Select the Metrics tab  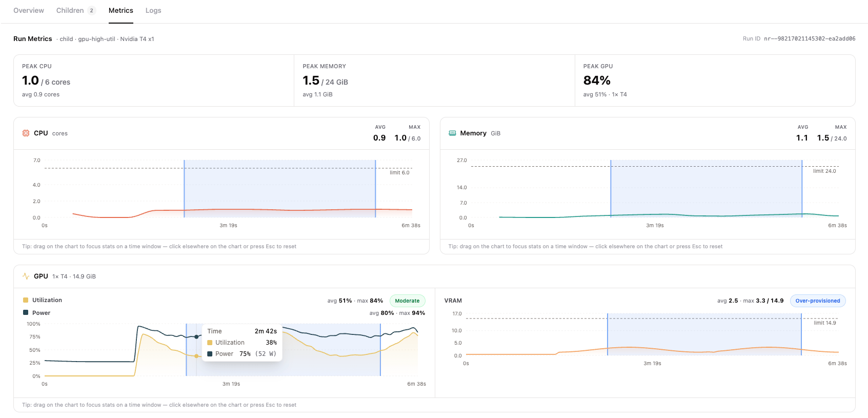pos(121,10)
